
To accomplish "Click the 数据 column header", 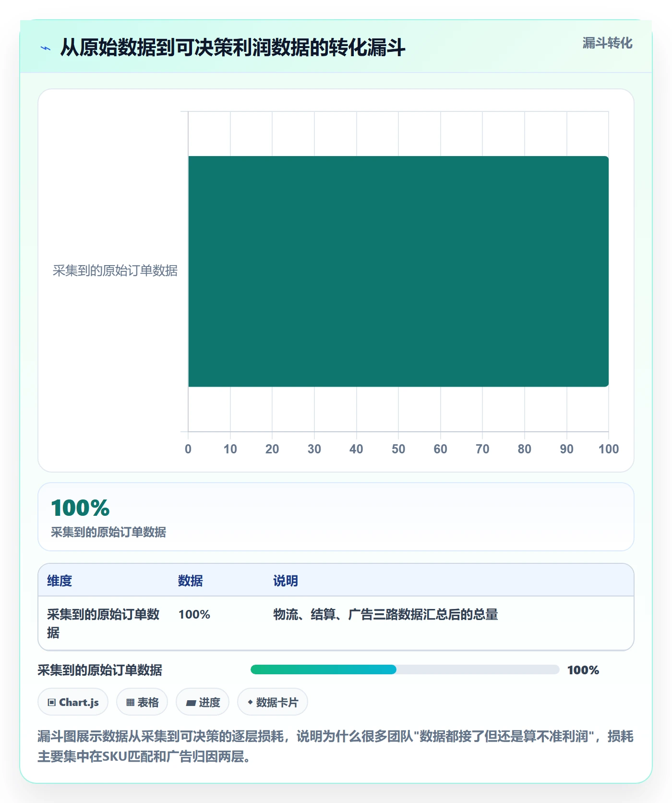I will point(191,581).
